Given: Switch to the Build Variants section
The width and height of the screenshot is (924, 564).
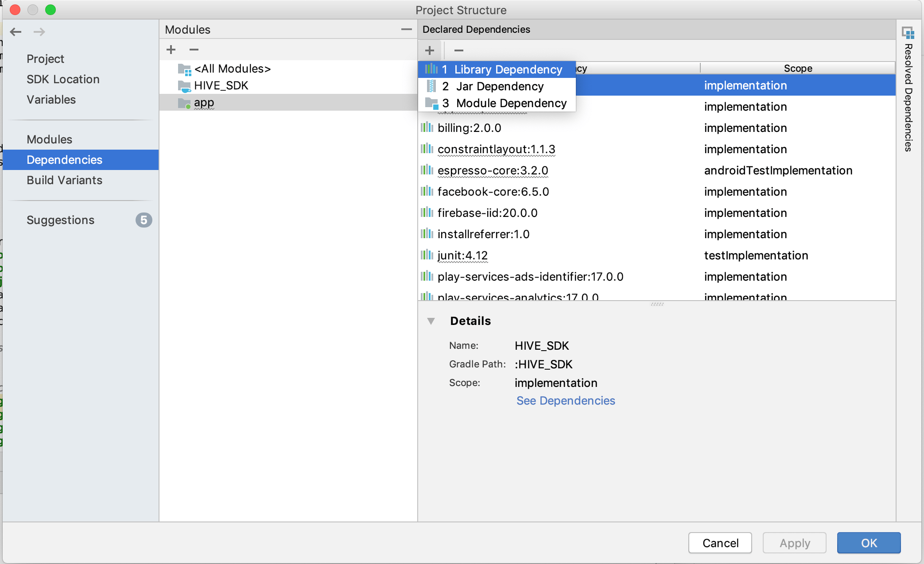Looking at the screenshot, I should [x=65, y=180].
